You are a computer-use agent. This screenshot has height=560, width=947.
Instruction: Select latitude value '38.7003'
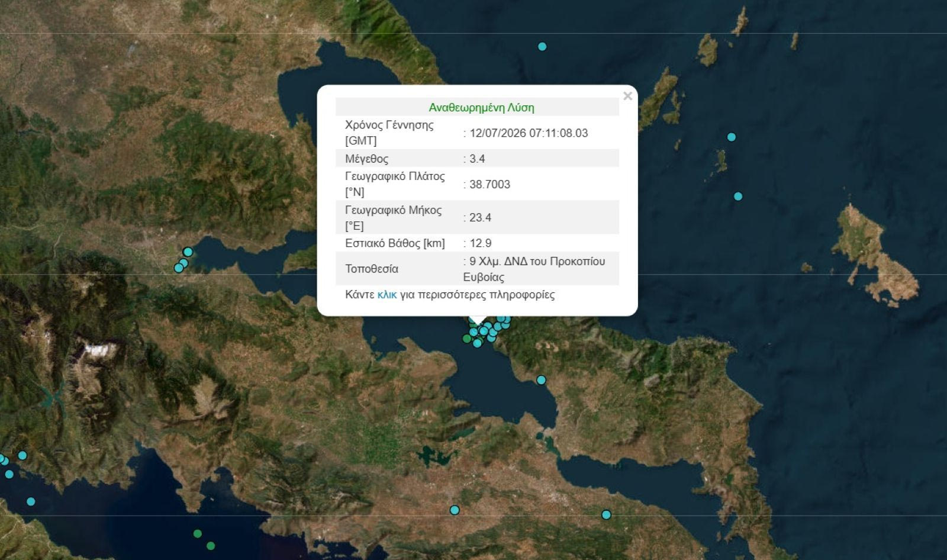pyautogui.click(x=489, y=184)
